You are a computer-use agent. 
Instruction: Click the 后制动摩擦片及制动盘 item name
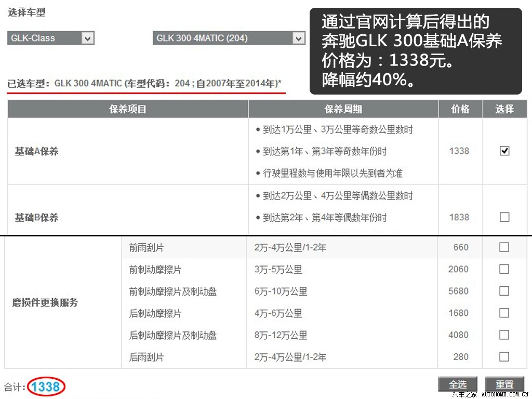pyautogui.click(x=172, y=336)
